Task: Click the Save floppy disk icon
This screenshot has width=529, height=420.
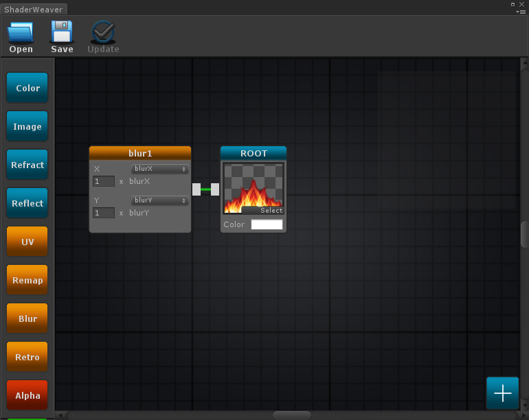Action: (x=62, y=32)
